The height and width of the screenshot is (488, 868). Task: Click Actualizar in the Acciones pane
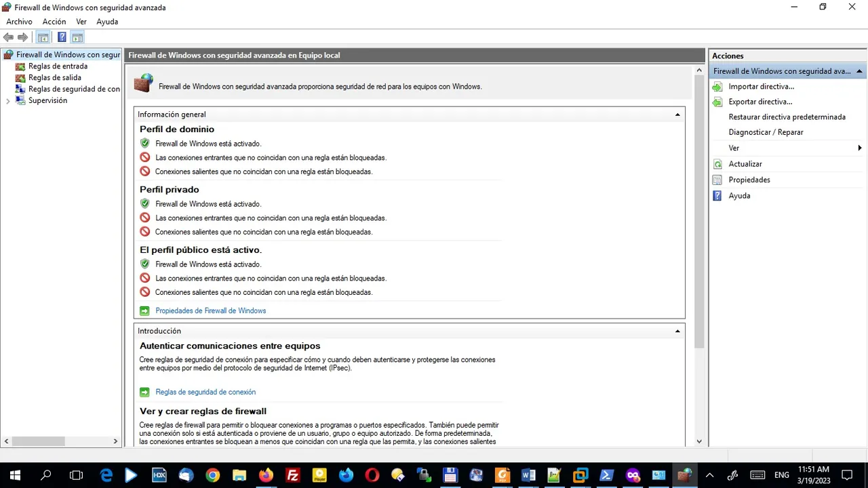click(745, 164)
